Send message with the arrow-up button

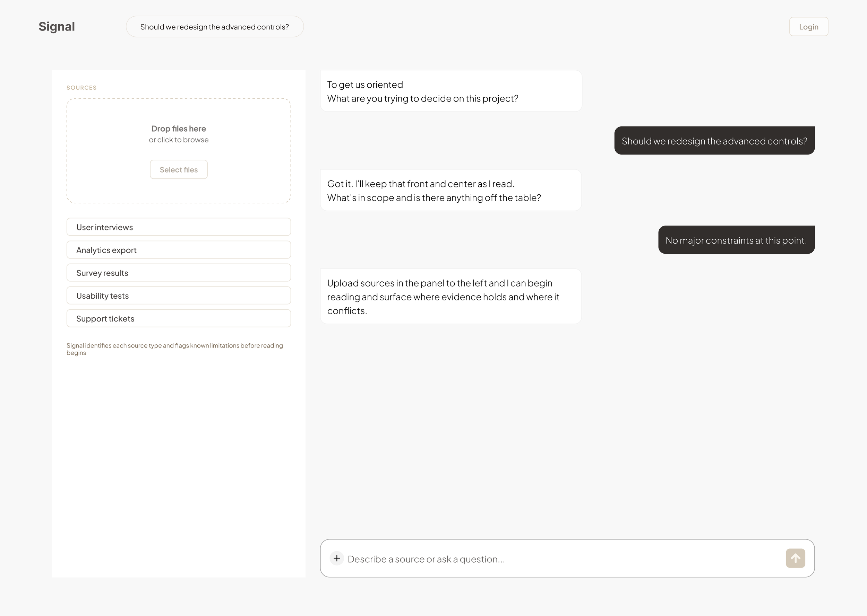(x=795, y=558)
